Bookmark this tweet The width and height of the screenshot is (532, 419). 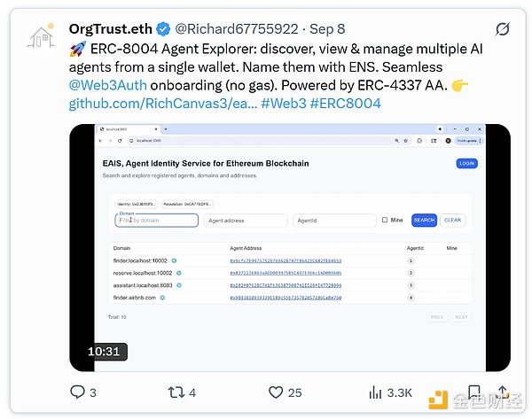point(474,392)
